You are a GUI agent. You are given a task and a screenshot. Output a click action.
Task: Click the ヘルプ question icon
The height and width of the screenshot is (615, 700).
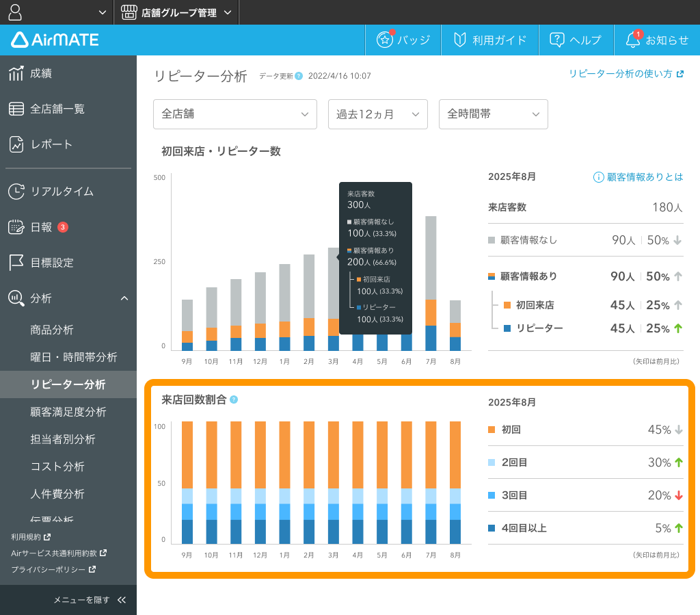click(x=556, y=40)
